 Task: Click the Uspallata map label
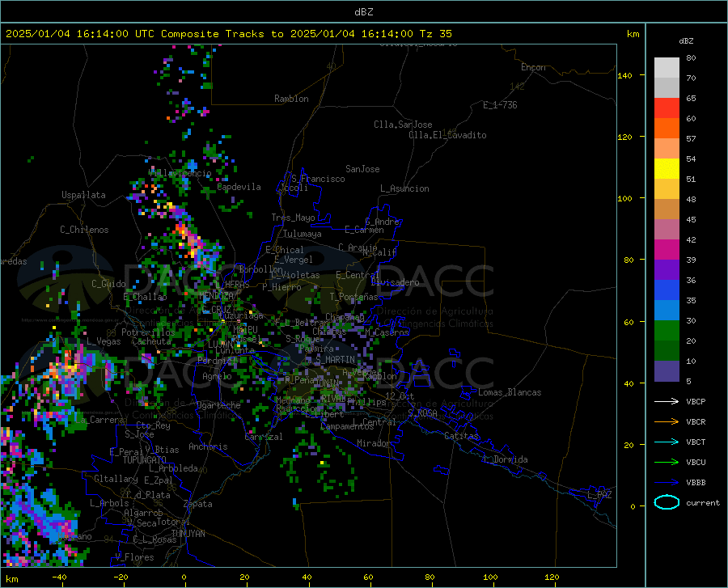coord(83,195)
